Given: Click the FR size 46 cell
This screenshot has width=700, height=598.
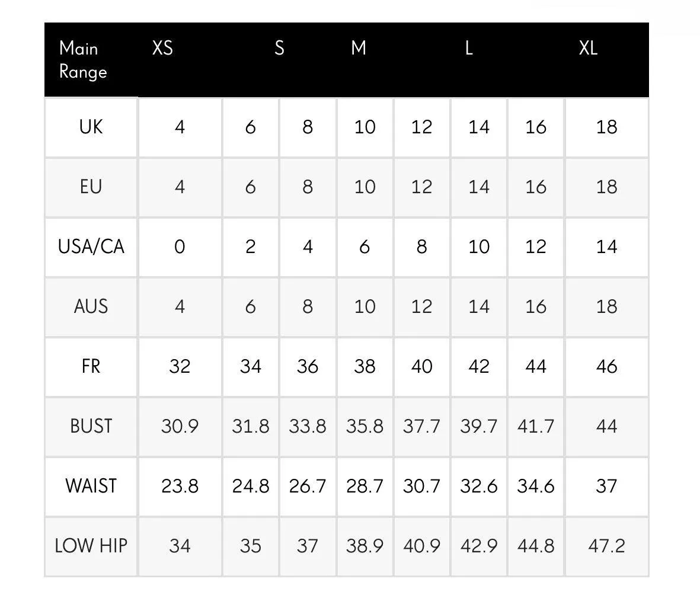Looking at the screenshot, I should point(606,366).
